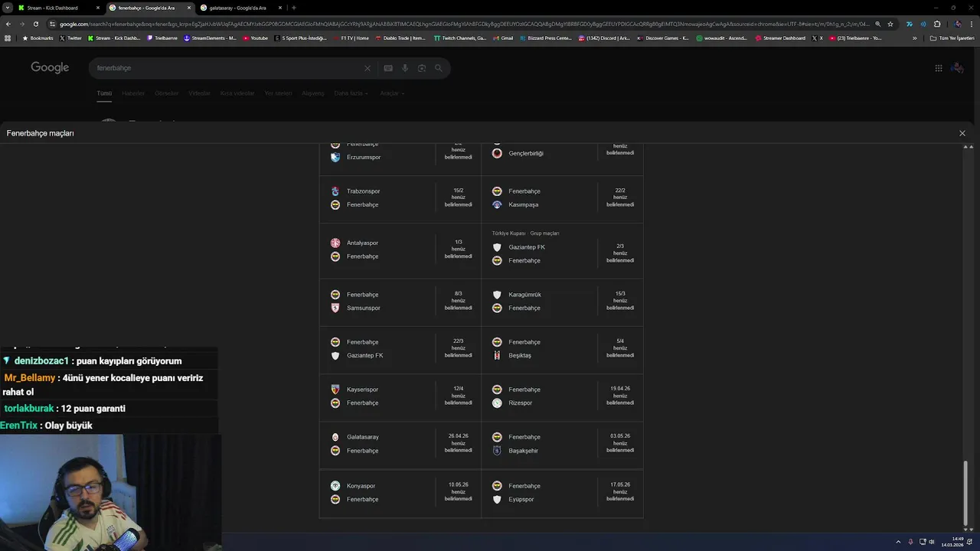Click the Kasımpaşa team logo
The image size is (980, 551).
click(x=497, y=204)
